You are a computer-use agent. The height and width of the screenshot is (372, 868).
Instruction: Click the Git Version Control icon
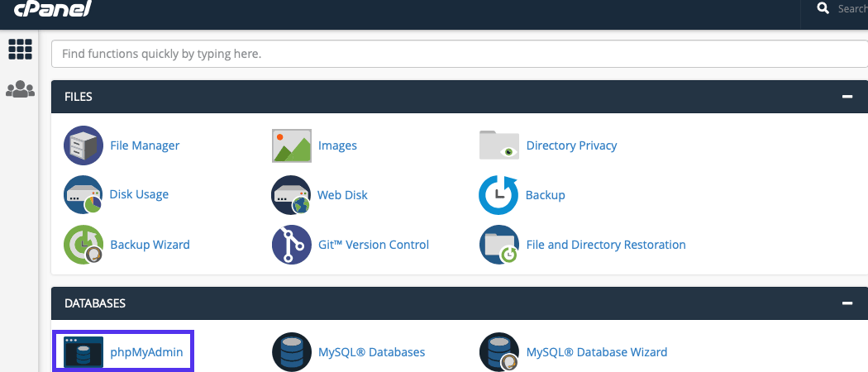(292, 245)
